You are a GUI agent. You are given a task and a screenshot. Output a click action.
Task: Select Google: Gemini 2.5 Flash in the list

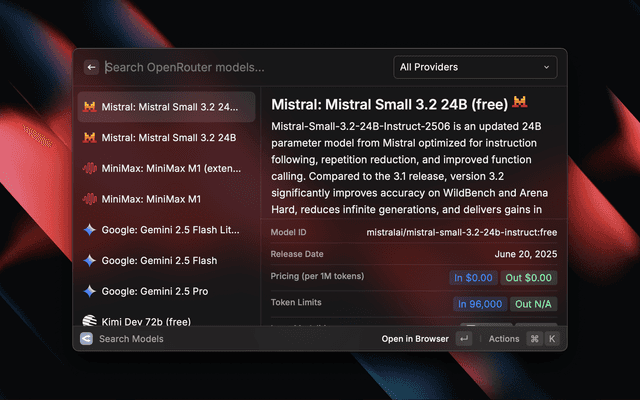point(167,260)
